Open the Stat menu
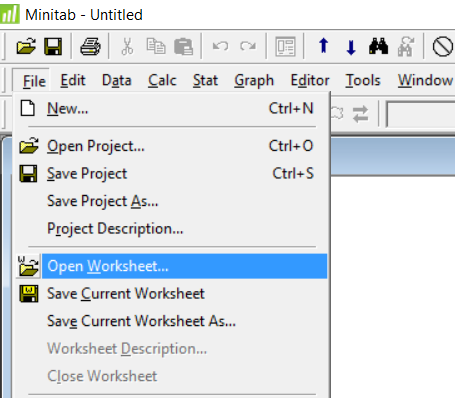455x398 pixels. coord(205,80)
